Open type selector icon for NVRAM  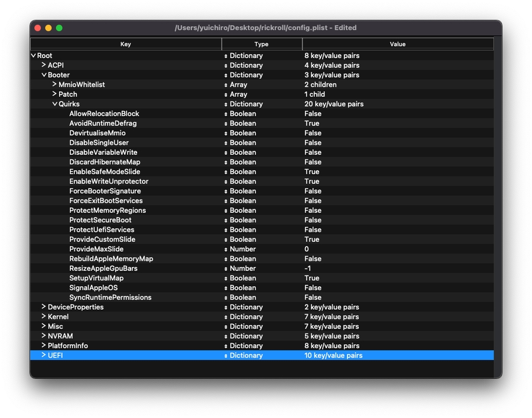tap(226, 336)
